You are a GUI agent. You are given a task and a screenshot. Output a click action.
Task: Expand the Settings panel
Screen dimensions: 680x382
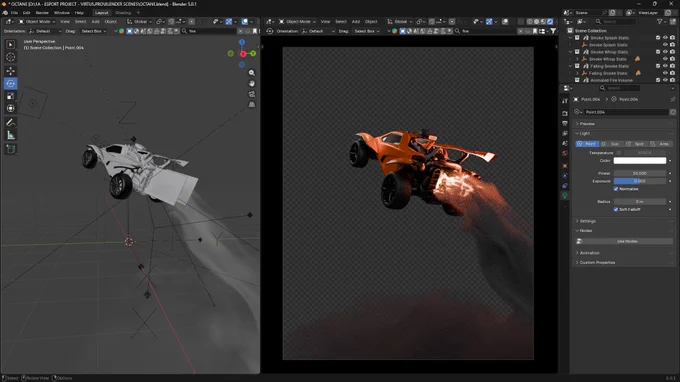pos(588,221)
